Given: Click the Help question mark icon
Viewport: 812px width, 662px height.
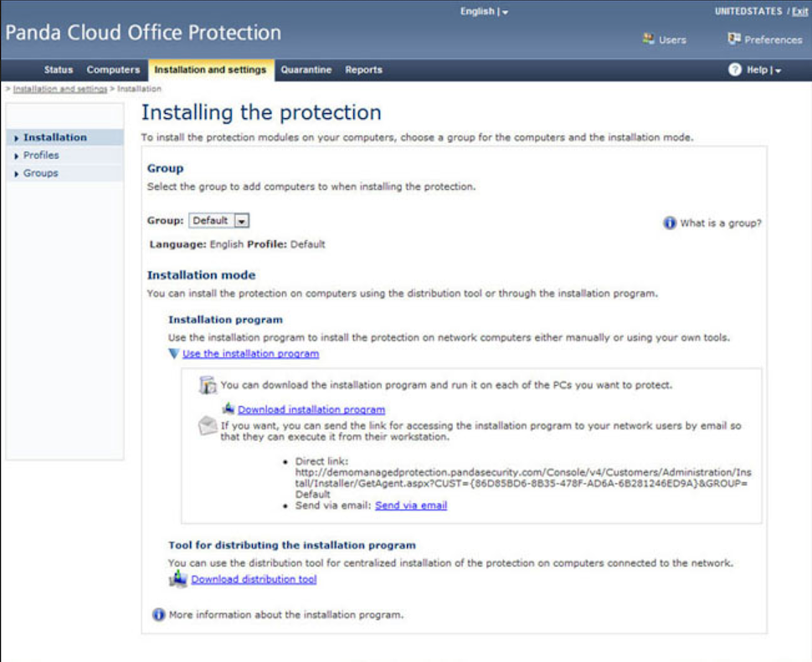Looking at the screenshot, I should pos(734,69).
